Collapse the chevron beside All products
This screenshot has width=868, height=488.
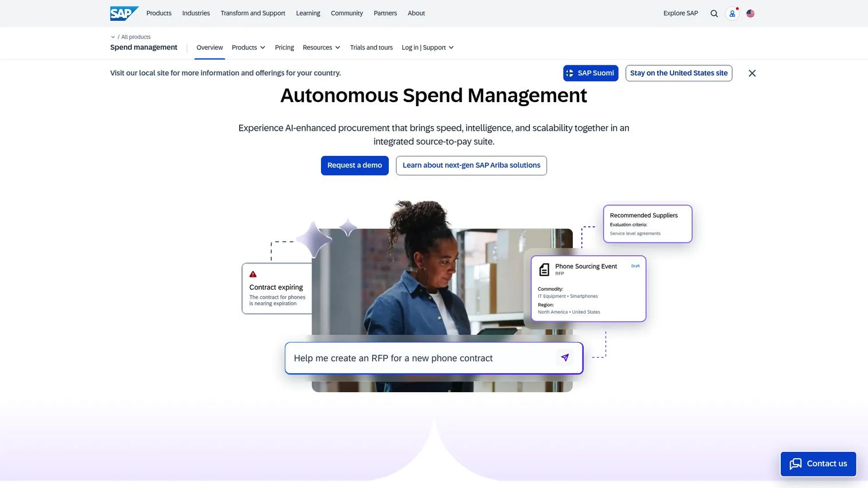pos(113,37)
